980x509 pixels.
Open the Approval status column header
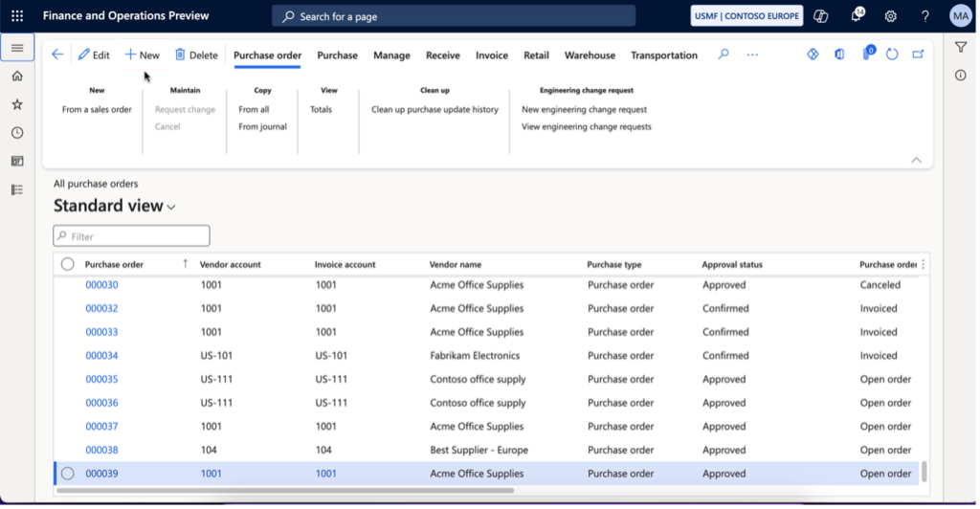[x=732, y=264]
